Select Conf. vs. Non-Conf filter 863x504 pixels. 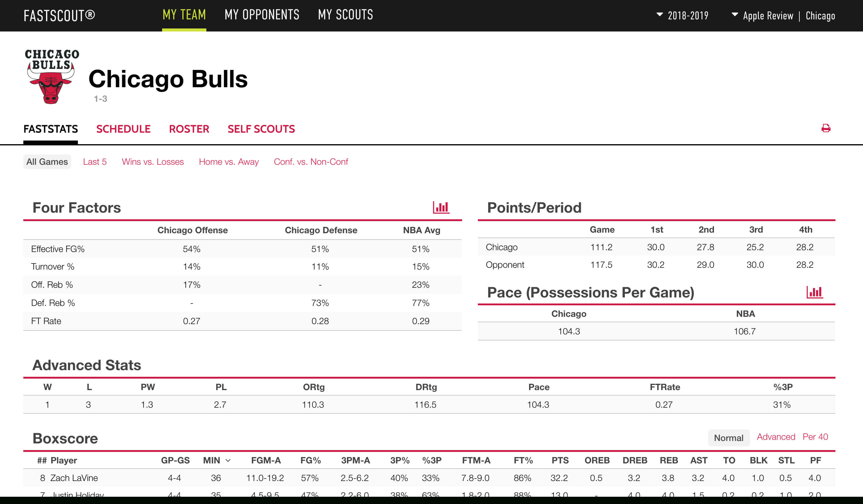point(311,161)
